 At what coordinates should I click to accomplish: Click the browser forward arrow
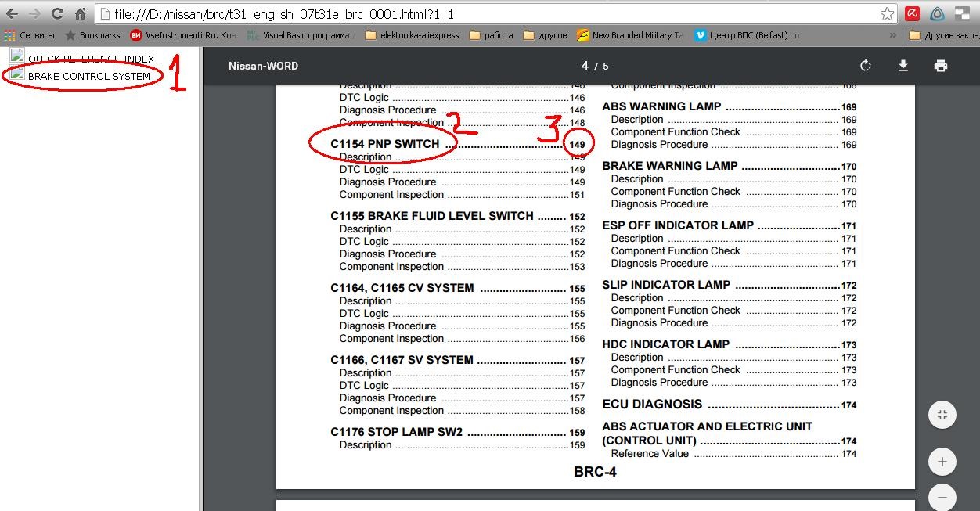pos(34,13)
